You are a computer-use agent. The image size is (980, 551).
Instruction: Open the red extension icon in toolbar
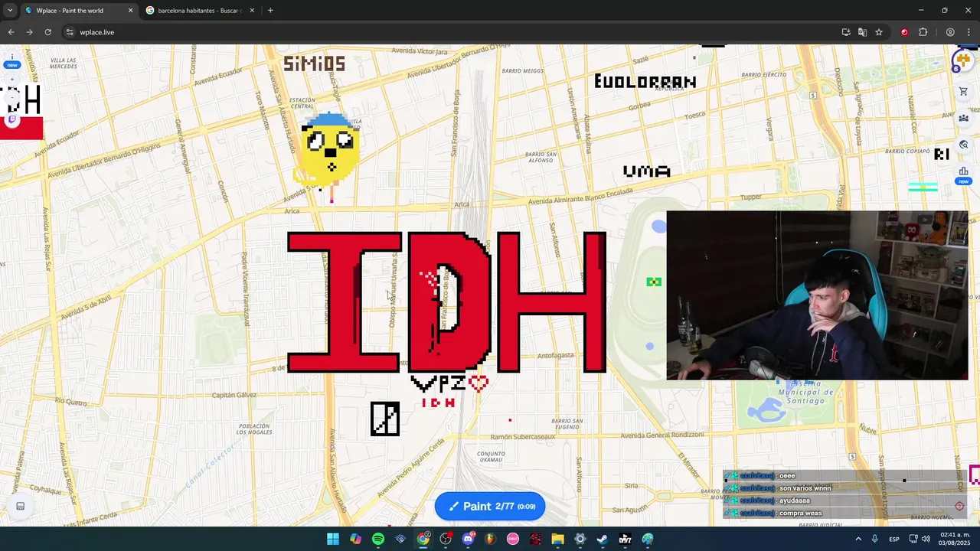click(904, 32)
